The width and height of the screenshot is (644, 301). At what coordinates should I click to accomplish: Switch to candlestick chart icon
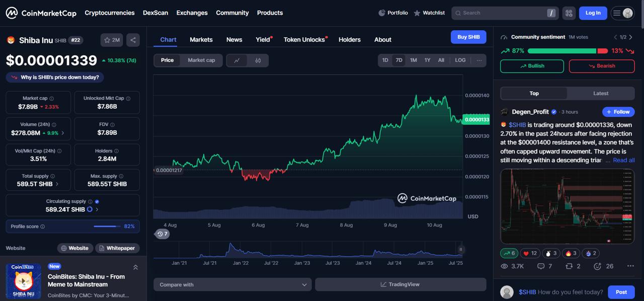[x=258, y=60]
